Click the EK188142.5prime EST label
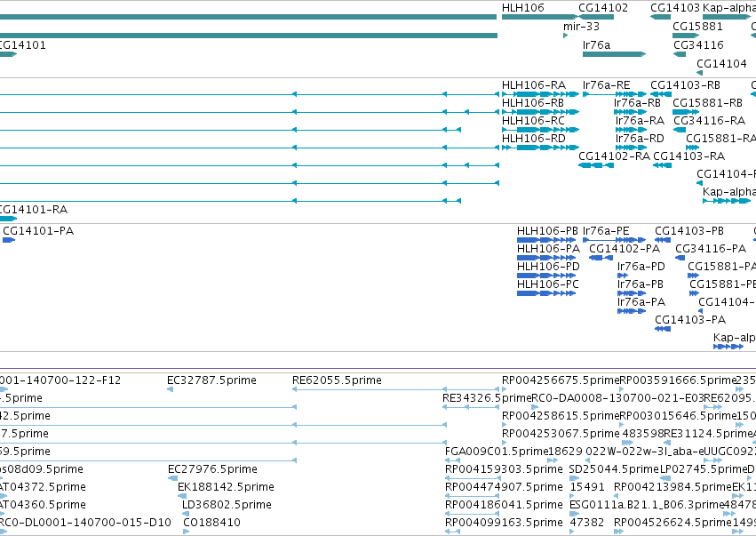 (227, 487)
